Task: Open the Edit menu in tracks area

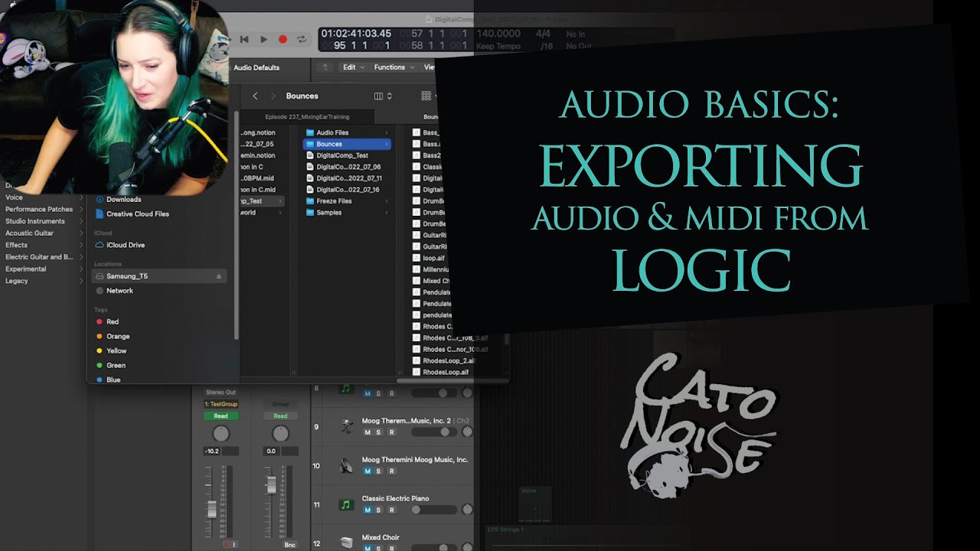Action: click(x=353, y=67)
